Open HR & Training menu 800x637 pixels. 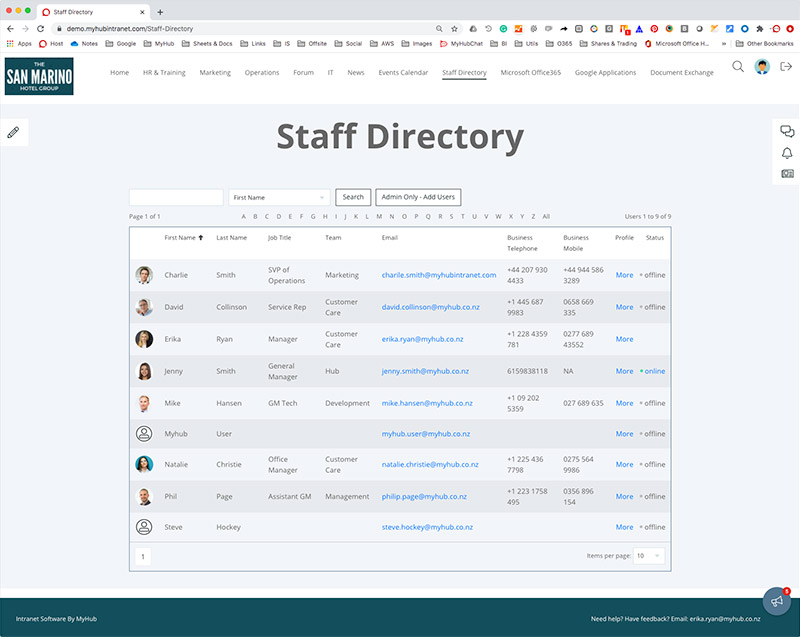click(x=164, y=72)
